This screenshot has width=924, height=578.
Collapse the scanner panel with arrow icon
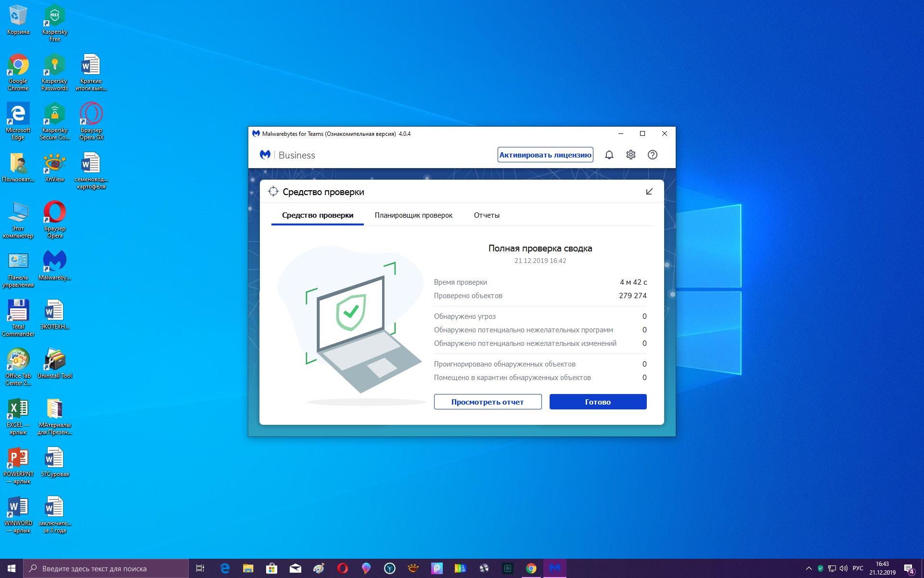coord(649,192)
